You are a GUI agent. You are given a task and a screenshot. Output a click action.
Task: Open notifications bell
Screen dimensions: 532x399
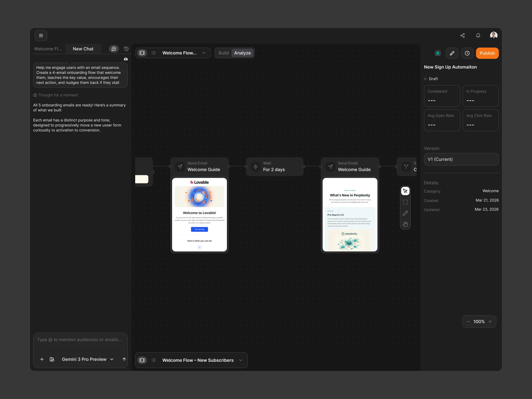pyautogui.click(x=478, y=36)
